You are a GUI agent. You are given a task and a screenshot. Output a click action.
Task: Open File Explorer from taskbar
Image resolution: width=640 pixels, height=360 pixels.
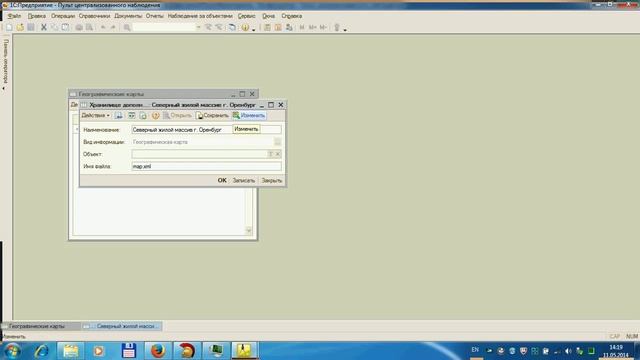point(70,351)
